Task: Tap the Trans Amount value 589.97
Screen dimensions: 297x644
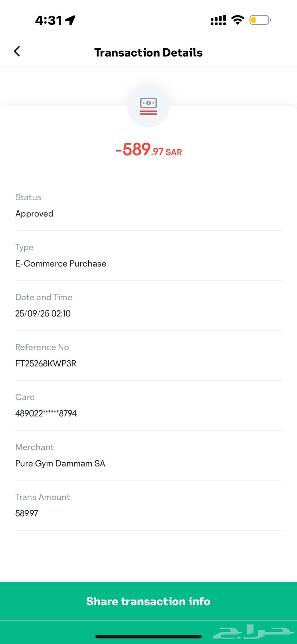Action: pyautogui.click(x=27, y=513)
